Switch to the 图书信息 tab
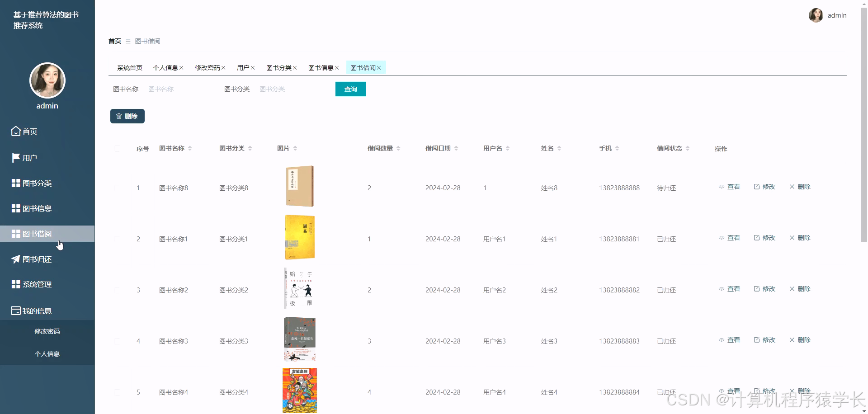This screenshot has width=868, height=414. pyautogui.click(x=321, y=67)
